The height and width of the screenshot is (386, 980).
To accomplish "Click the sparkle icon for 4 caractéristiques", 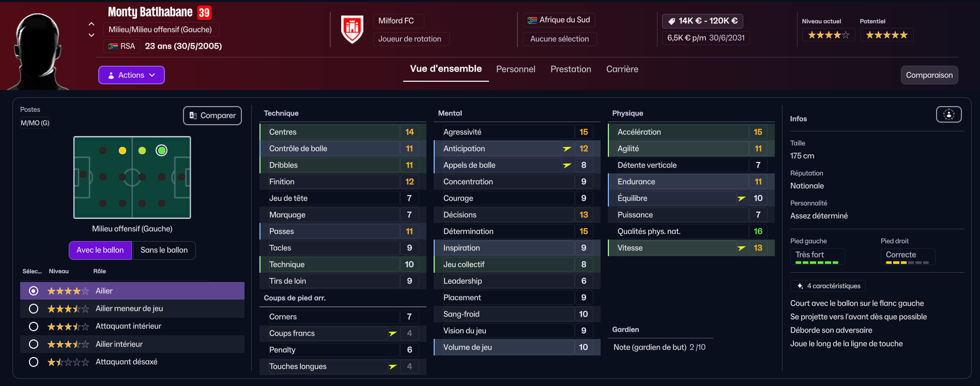I will tap(800, 286).
